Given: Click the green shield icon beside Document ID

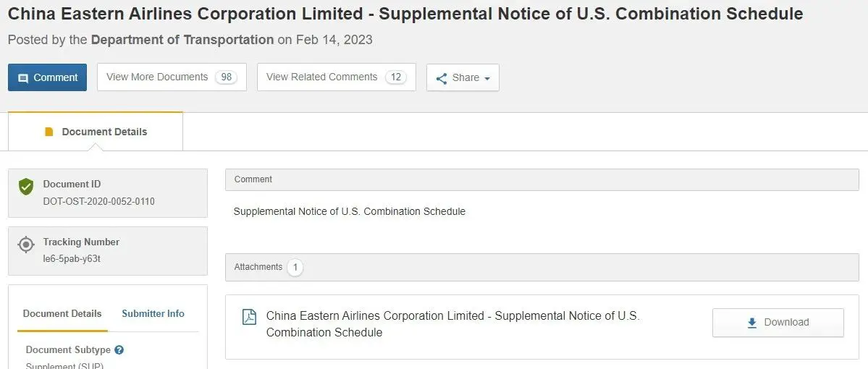Looking at the screenshot, I should click(x=26, y=187).
